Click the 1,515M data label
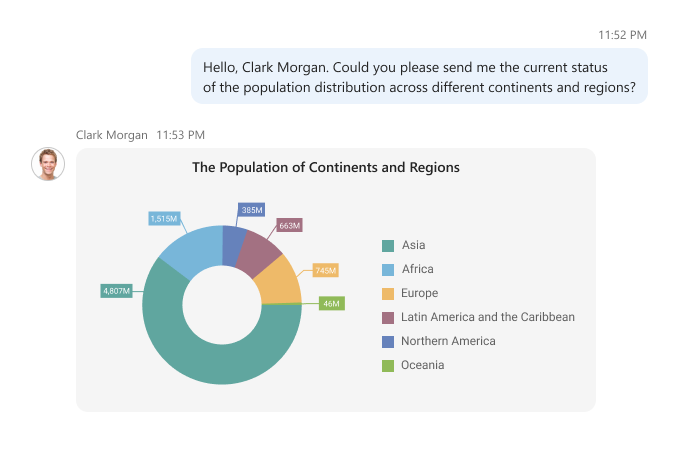Screen dimensions: 680x460 tap(164, 218)
